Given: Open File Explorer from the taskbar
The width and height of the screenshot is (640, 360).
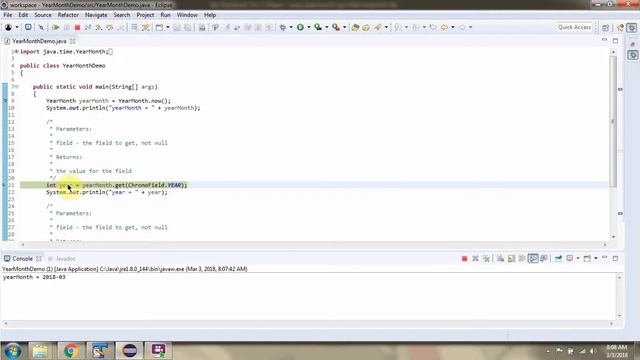Looking at the screenshot, I should [x=40, y=351].
